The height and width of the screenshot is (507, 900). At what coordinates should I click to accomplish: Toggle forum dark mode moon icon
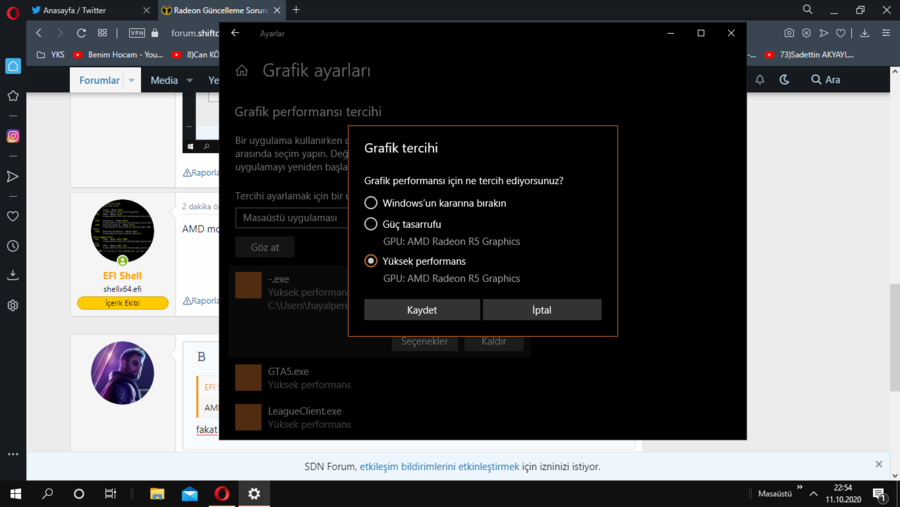[784, 80]
